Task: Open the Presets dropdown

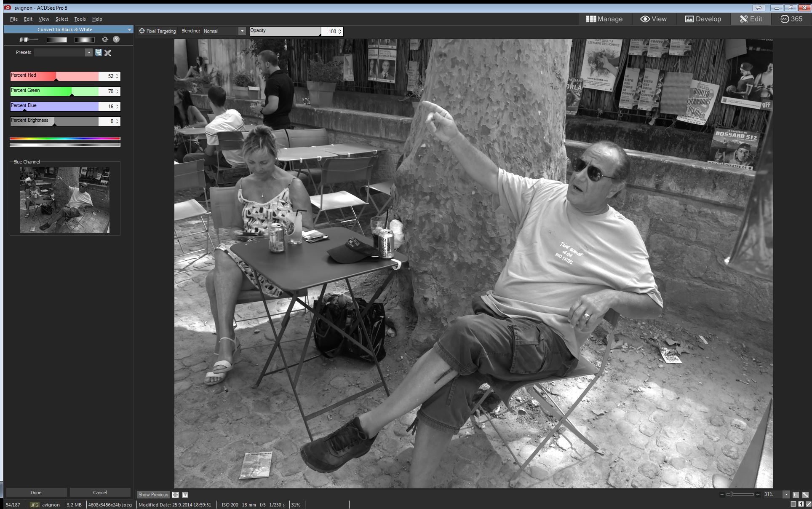Action: point(88,53)
